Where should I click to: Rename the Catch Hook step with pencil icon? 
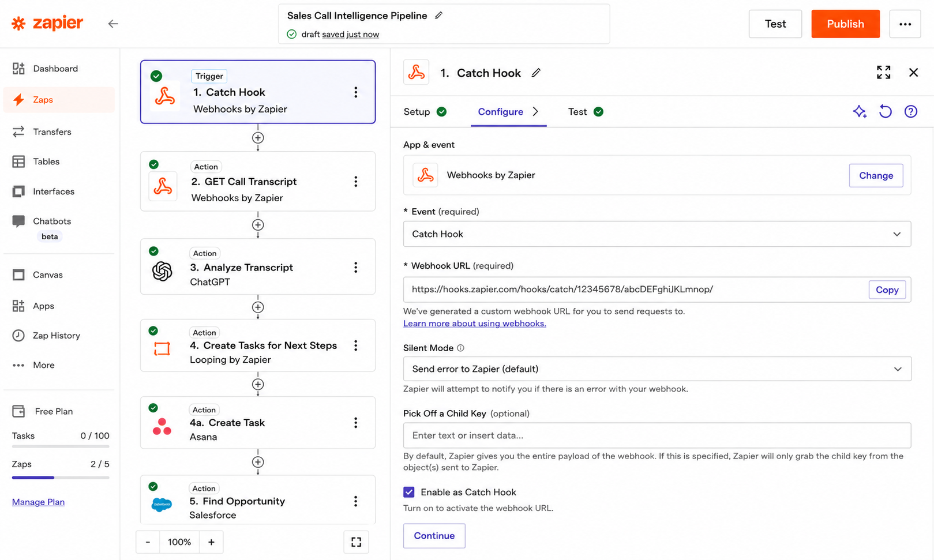(536, 73)
